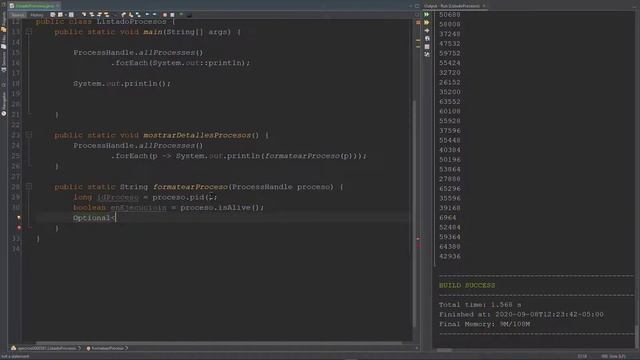Click the editor's horizontal scrollbar
The height and width of the screenshot is (360, 640).
click(218, 343)
